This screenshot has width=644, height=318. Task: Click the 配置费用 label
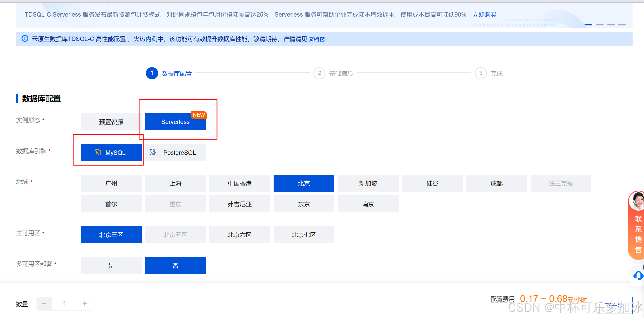[503, 299]
